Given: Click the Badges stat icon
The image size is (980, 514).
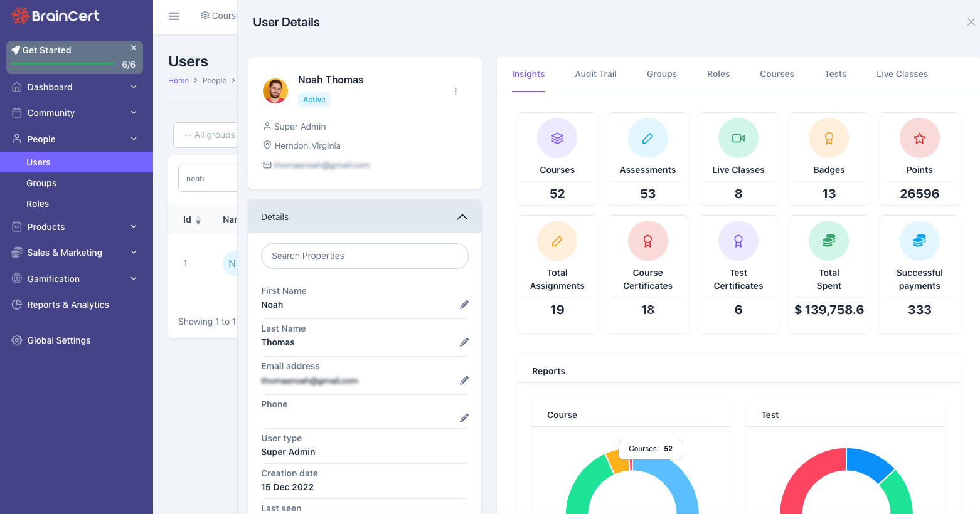Looking at the screenshot, I should click(829, 138).
